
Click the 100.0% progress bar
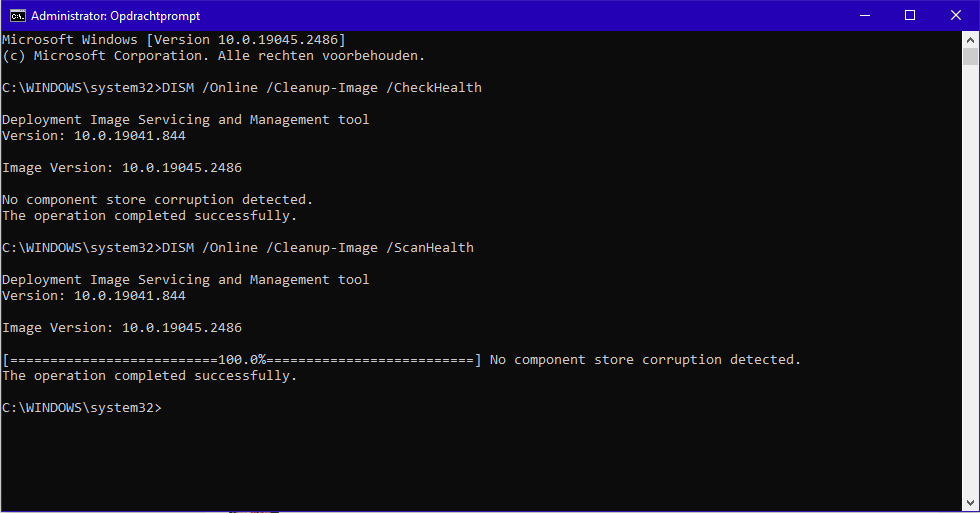click(242, 360)
